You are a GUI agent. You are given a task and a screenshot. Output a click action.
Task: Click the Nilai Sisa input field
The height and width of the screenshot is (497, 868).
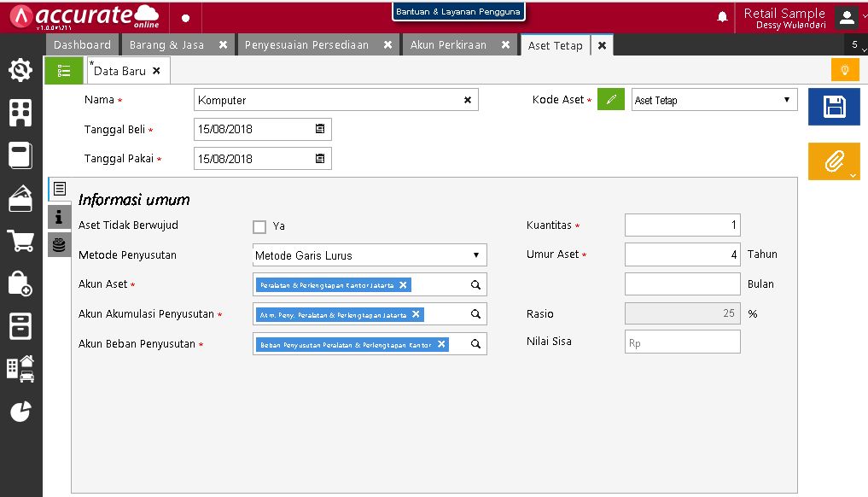(682, 342)
